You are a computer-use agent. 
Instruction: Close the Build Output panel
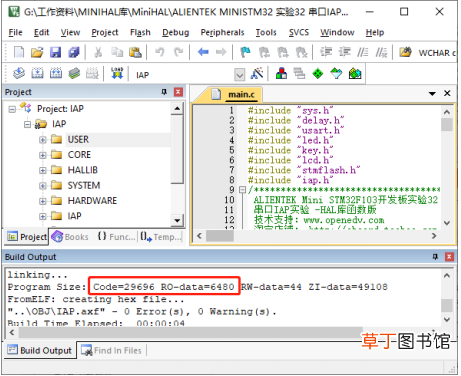449,257
